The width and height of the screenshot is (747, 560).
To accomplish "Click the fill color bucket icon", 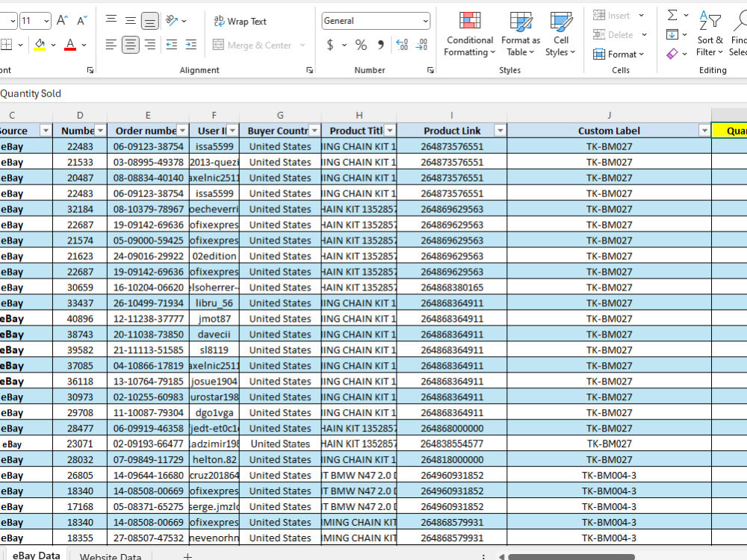I will point(40,45).
